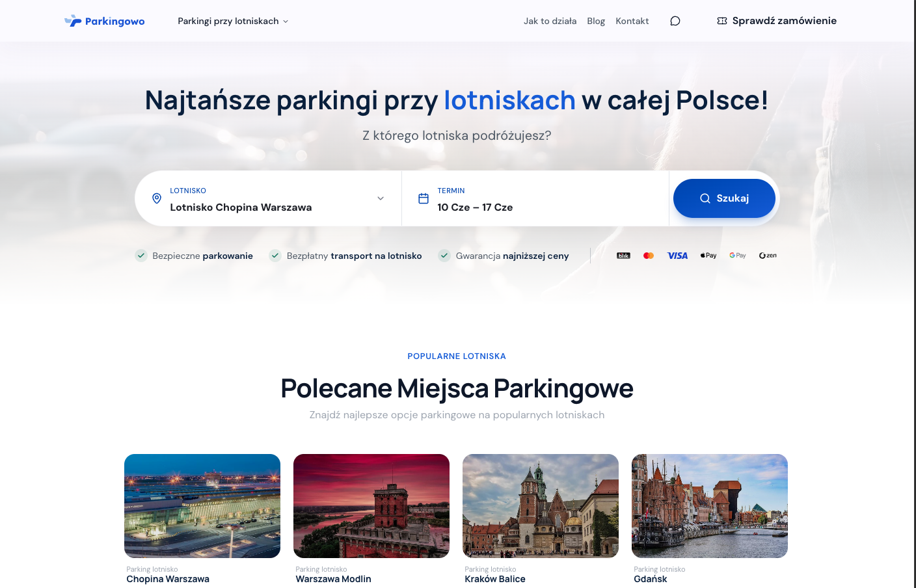The height and width of the screenshot is (588, 916).
Task: Click Z którego lotniska podróżujesz? text
Action: (x=457, y=135)
